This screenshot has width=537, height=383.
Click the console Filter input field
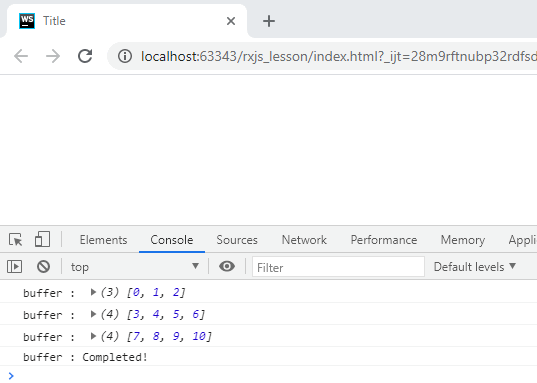point(338,267)
